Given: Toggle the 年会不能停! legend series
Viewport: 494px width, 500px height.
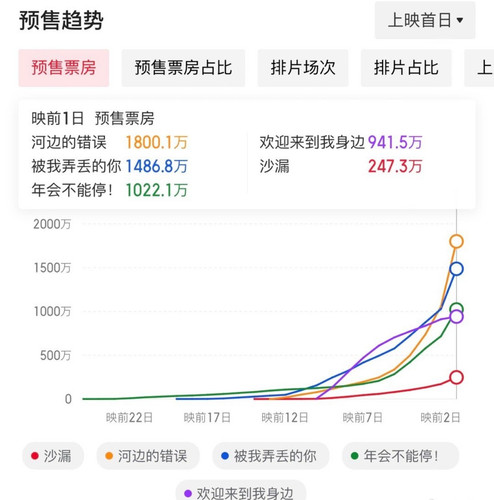Looking at the screenshot, I should (x=400, y=456).
